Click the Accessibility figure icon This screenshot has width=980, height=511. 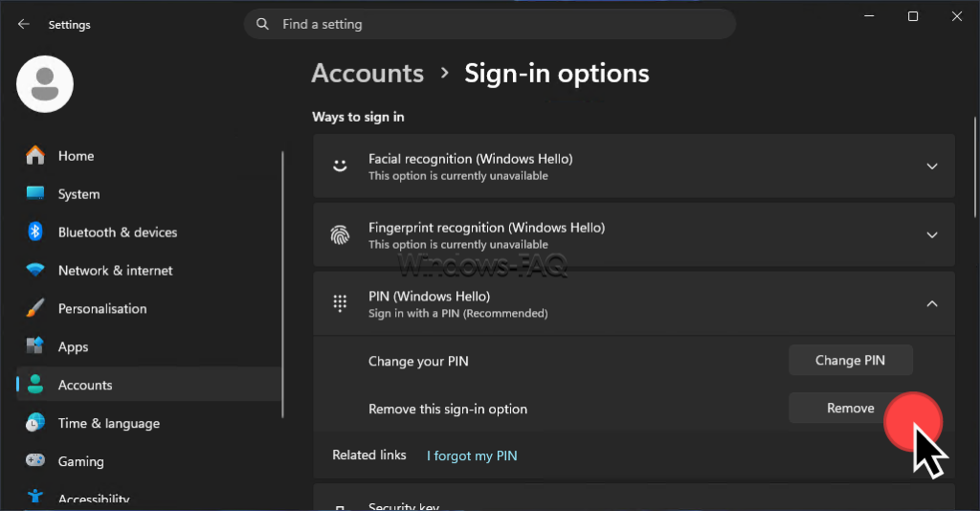35,497
